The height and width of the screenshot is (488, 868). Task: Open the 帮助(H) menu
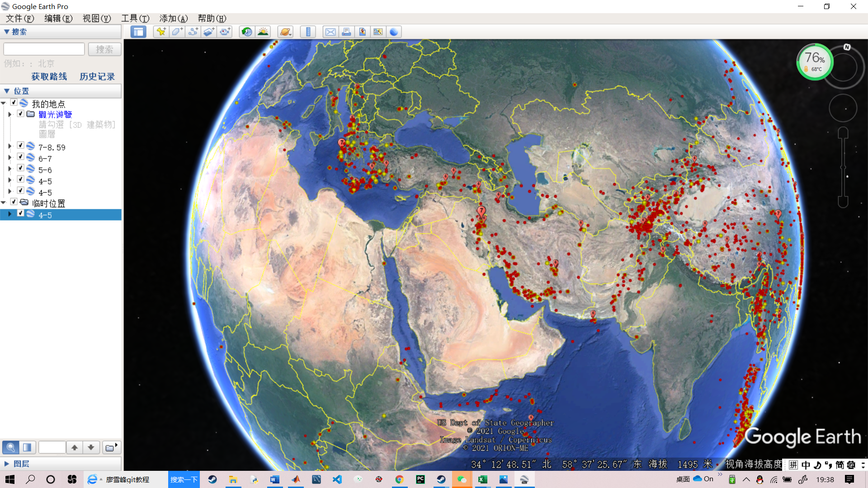point(212,18)
